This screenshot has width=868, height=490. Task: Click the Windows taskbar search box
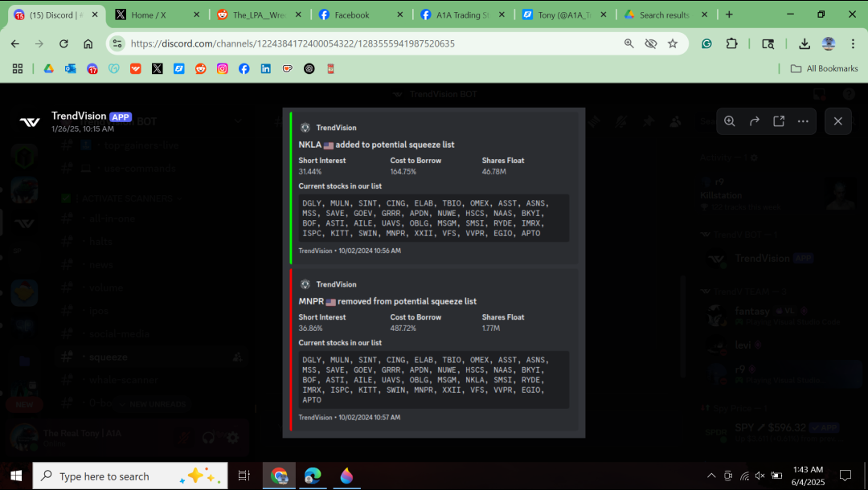pyautogui.click(x=130, y=476)
